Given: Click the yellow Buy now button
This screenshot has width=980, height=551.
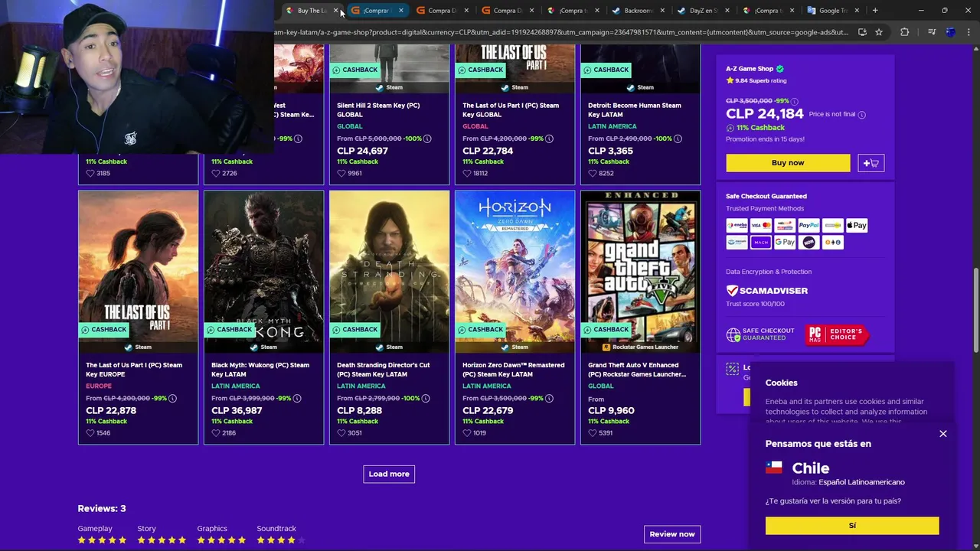Looking at the screenshot, I should click(x=788, y=163).
